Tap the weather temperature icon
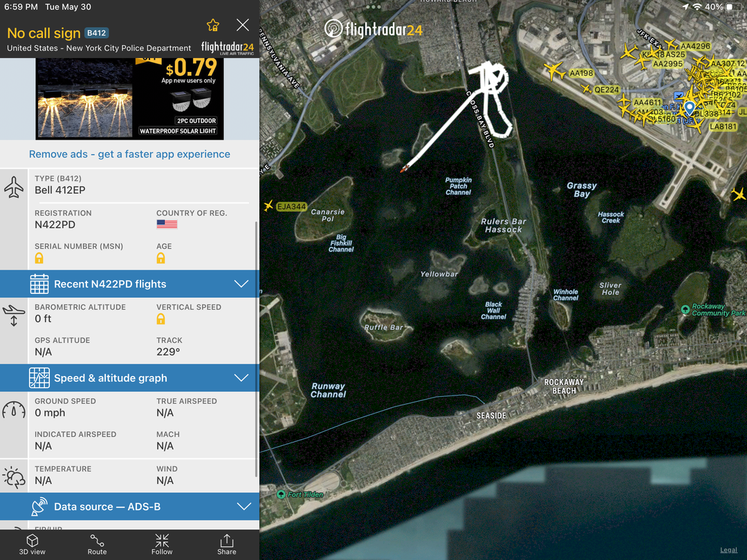Image resolution: width=747 pixels, height=560 pixels. [x=14, y=478]
